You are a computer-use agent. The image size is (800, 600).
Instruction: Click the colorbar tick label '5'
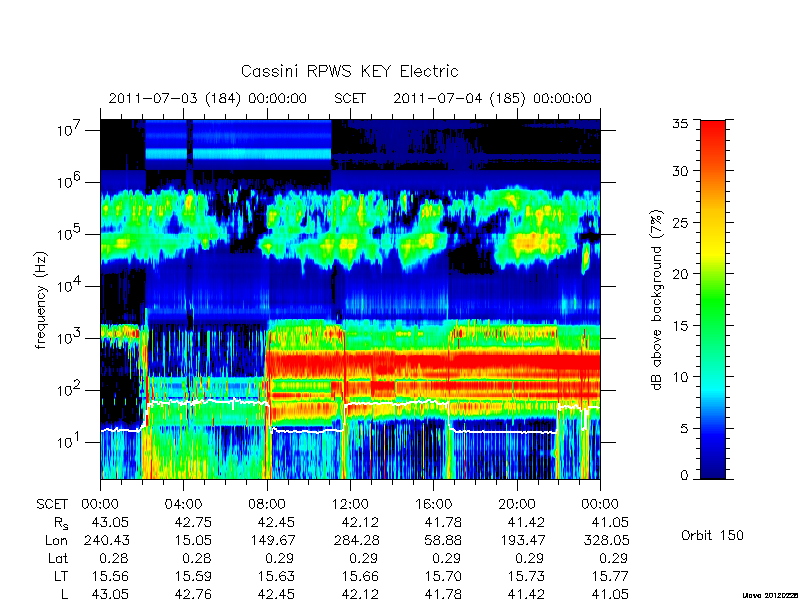(685, 429)
